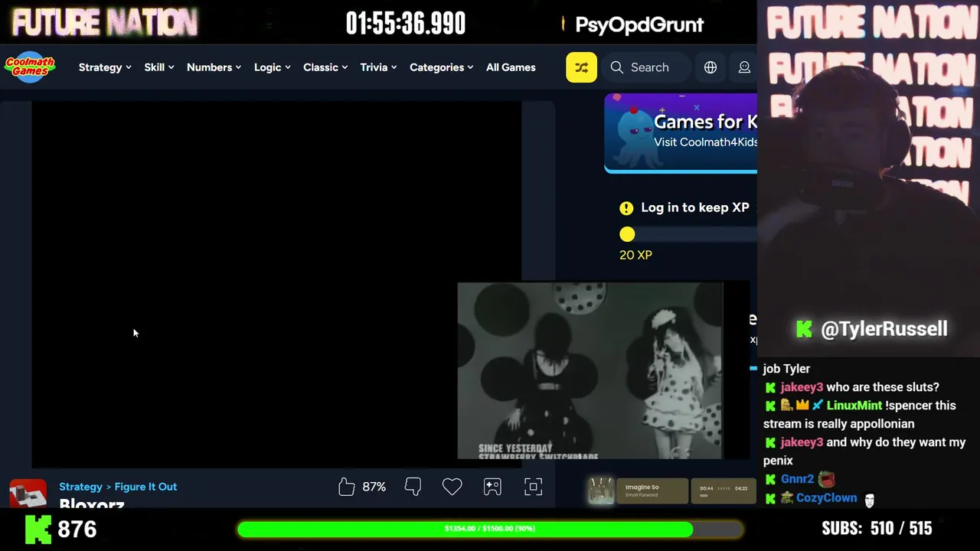Click the 876 viewer count

[x=77, y=529]
